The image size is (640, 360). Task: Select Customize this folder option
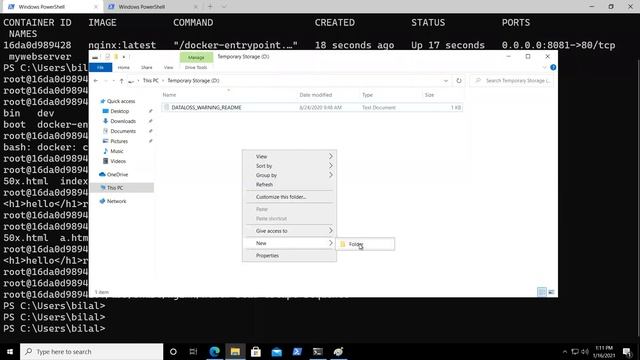point(289,197)
